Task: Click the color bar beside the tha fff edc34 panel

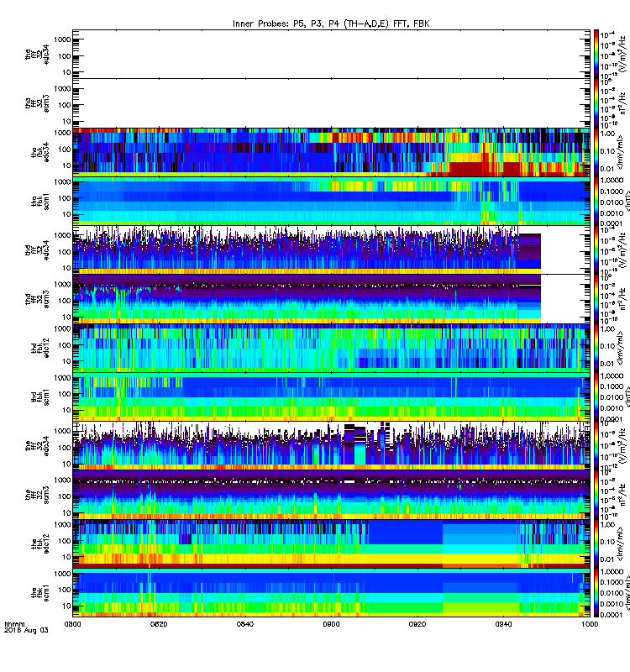Action: click(x=596, y=54)
